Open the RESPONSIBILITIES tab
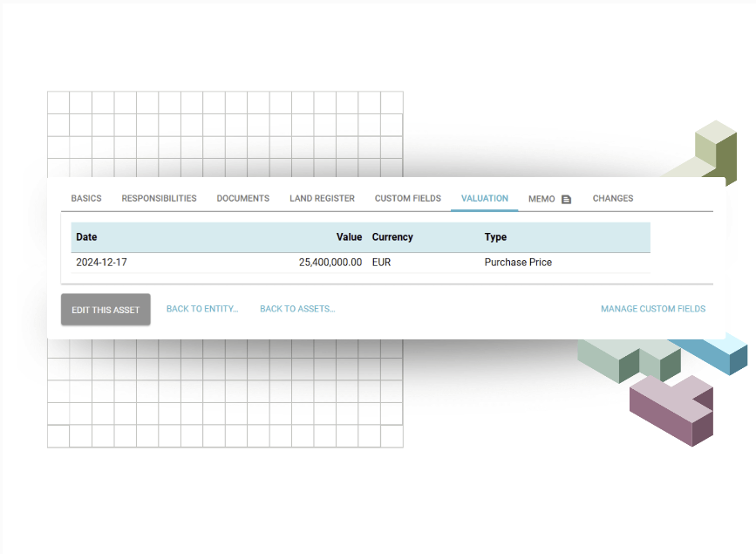The width and height of the screenshot is (756, 554). click(x=159, y=198)
